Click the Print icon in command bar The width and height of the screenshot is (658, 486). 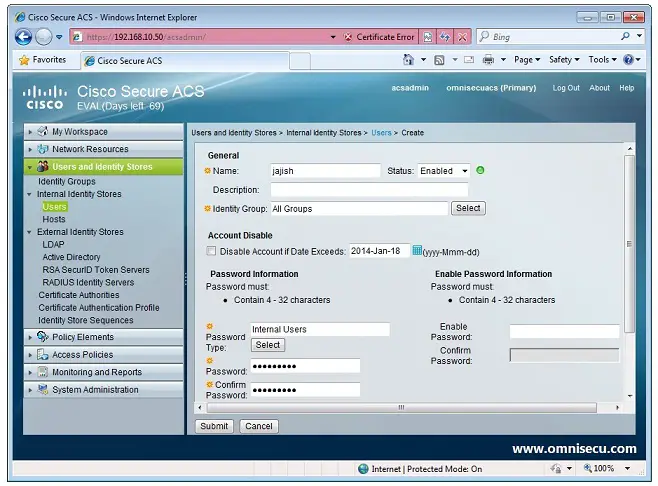coord(488,60)
